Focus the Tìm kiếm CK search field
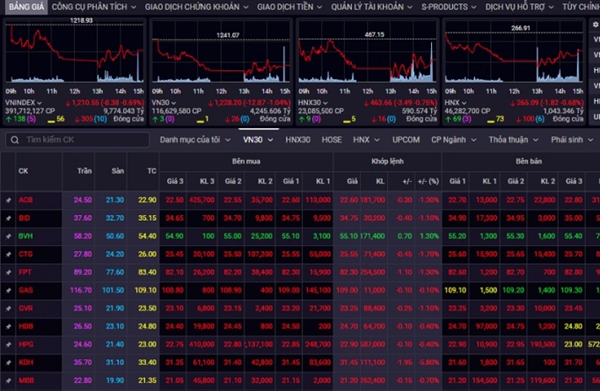 [x=77, y=140]
